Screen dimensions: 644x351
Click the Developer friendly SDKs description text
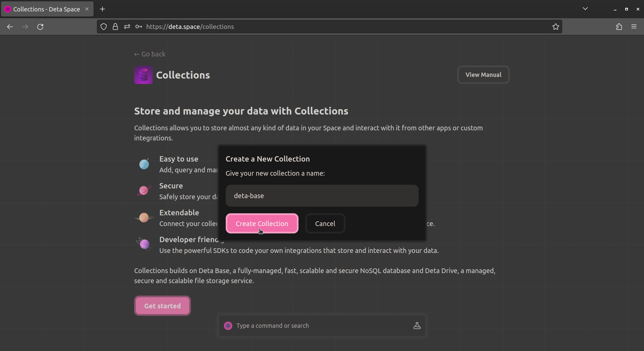[x=299, y=251]
